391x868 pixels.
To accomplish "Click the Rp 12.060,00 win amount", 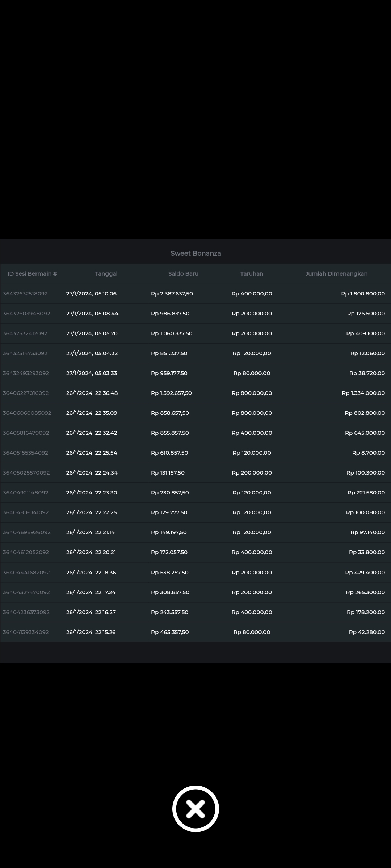I will (367, 353).
